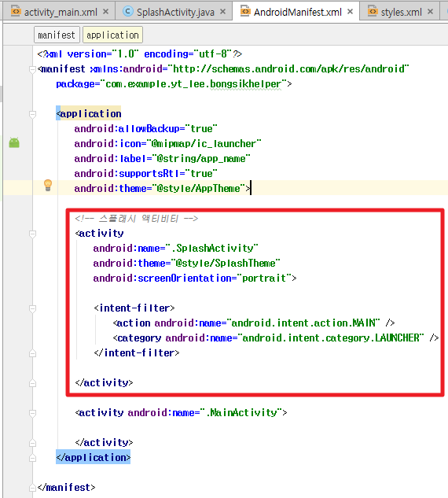Click the xml version declaration line
This screenshot has width=448, height=498.
click(x=140, y=54)
